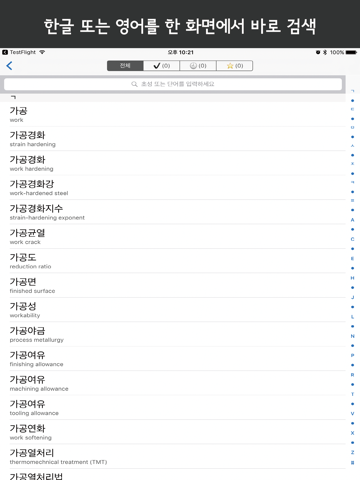This screenshot has width=360, height=480.
Task: Jump to ㅈ in the index bar
Action: coord(352,164)
